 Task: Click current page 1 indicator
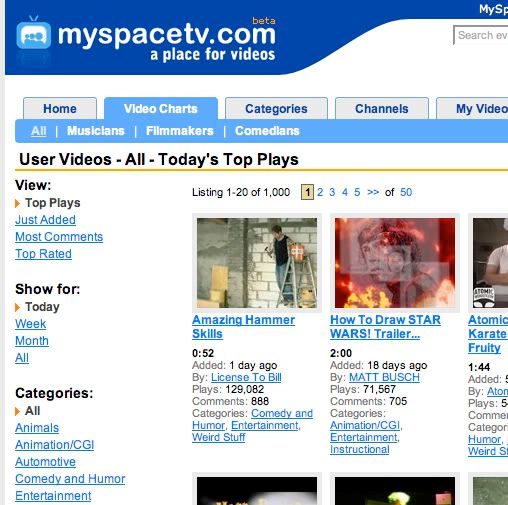[307, 192]
